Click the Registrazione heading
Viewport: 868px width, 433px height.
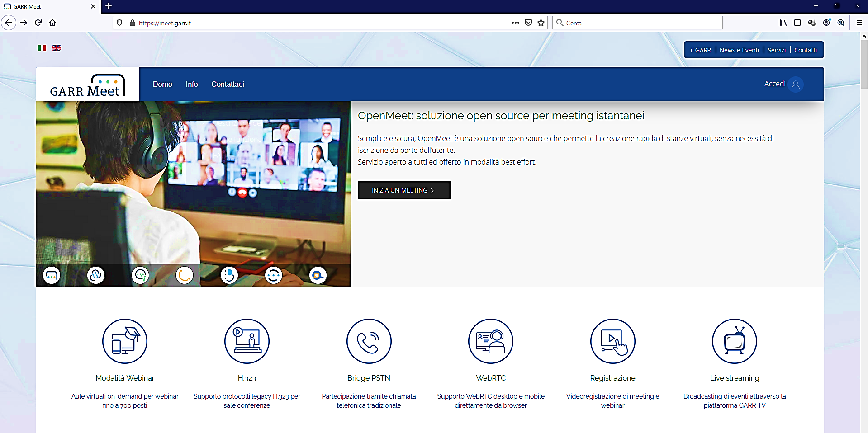pyautogui.click(x=612, y=378)
